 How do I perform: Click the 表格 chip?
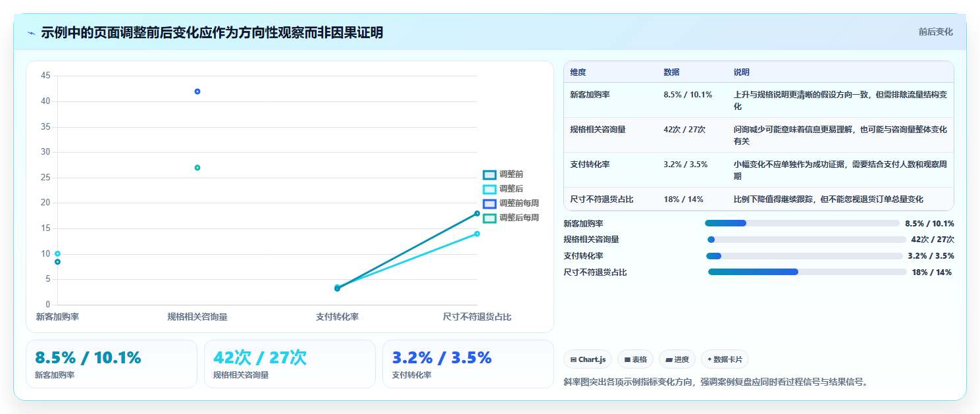tap(635, 359)
